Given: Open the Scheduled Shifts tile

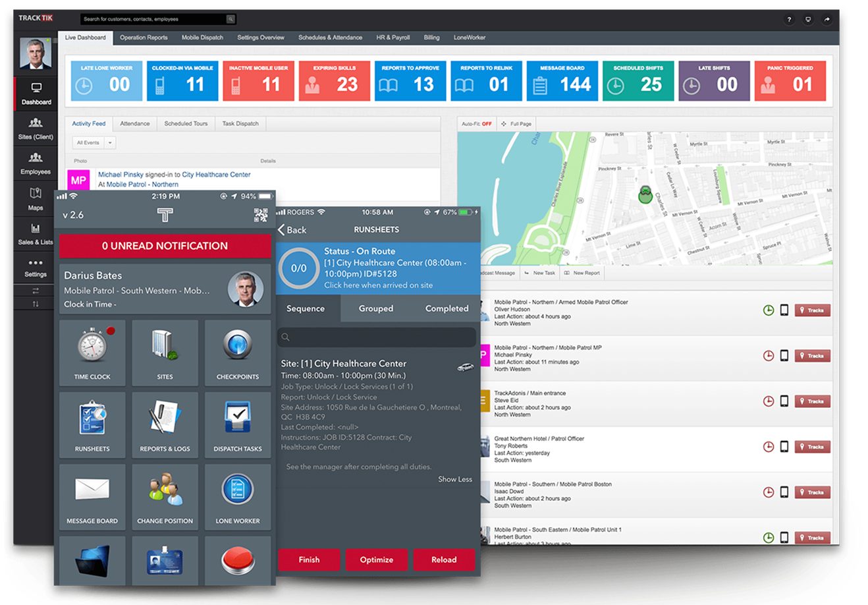Looking at the screenshot, I should 638,81.
